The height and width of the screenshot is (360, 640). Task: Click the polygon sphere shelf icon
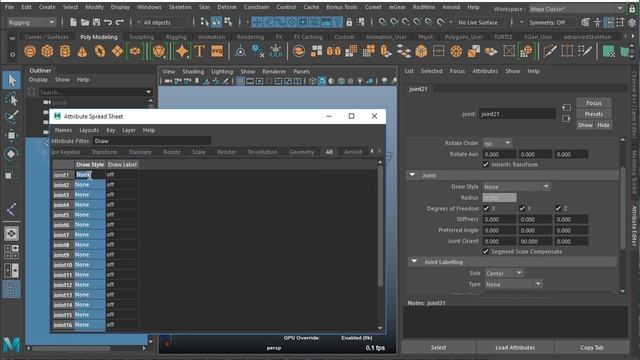coord(30,51)
